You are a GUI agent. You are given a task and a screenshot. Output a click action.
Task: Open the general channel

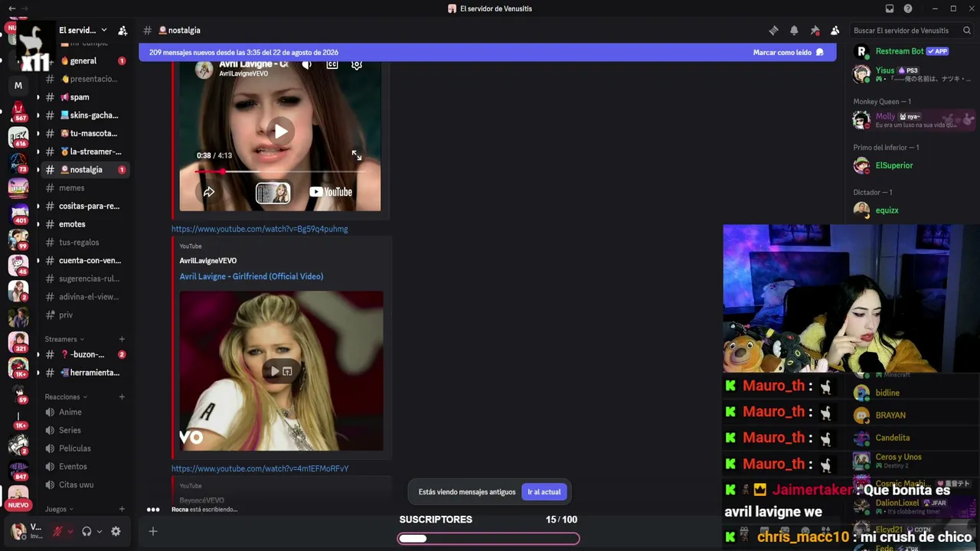tap(83, 60)
